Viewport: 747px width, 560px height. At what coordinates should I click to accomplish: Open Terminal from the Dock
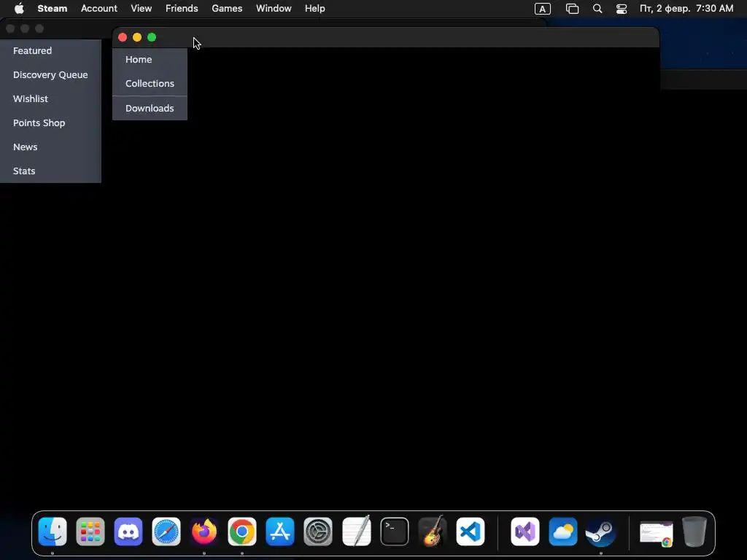tap(395, 532)
